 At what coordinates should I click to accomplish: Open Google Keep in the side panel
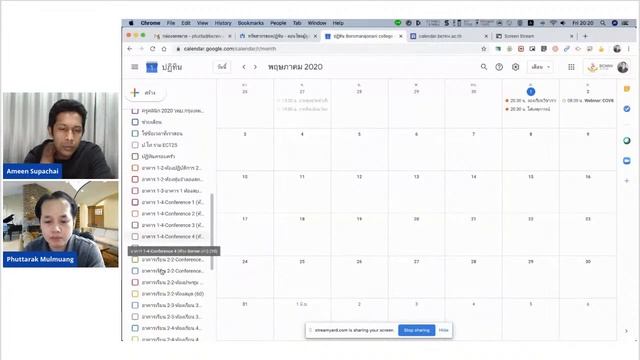tap(627, 89)
